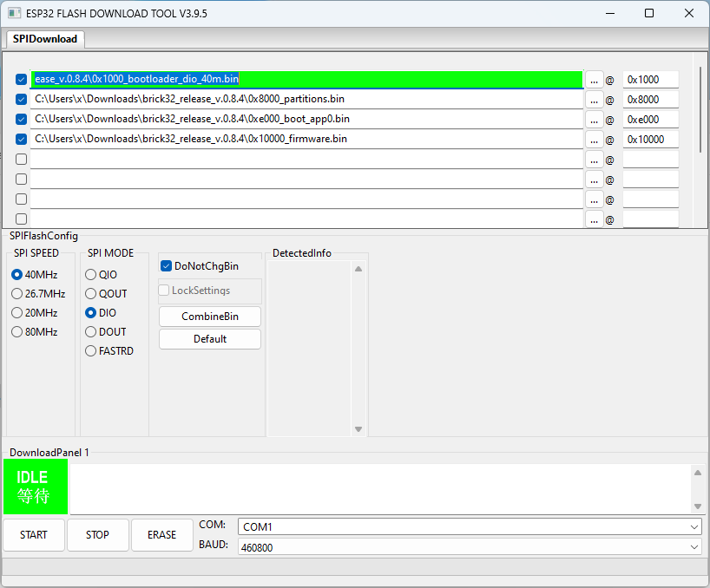Click the ERASE button
The height and width of the screenshot is (588, 710).
(x=161, y=535)
